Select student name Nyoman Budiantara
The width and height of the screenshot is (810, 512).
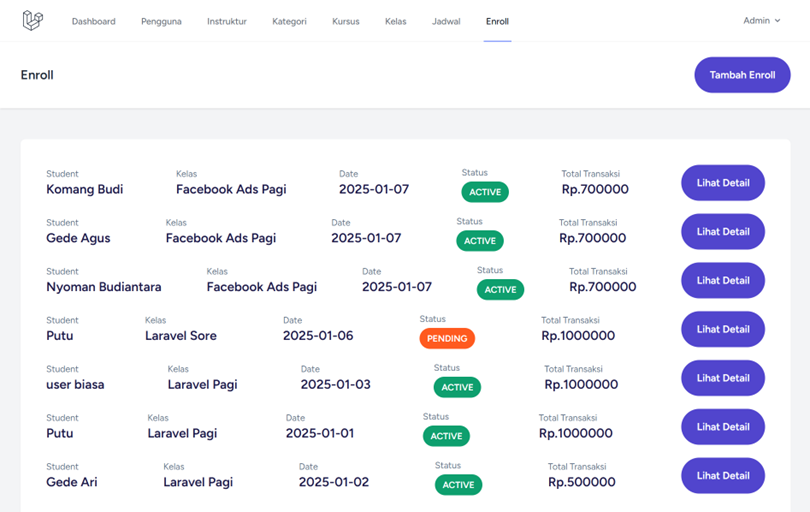click(x=104, y=287)
